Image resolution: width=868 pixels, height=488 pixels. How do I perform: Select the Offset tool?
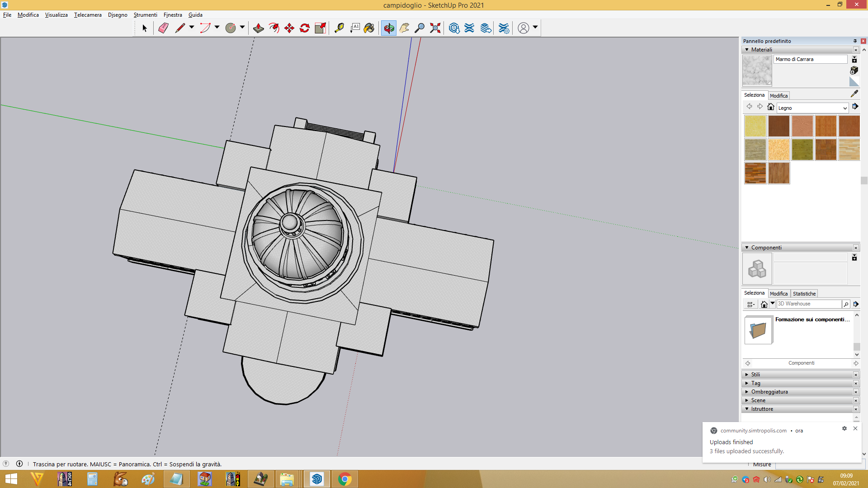coord(274,28)
